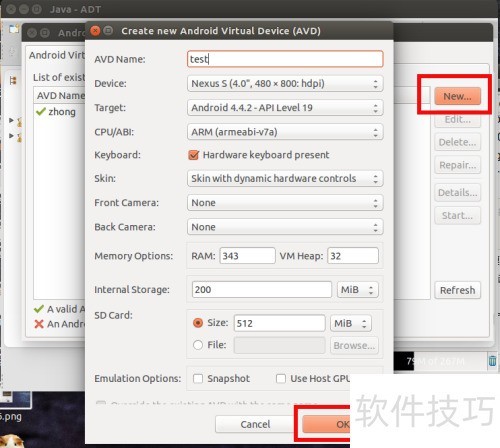
Task: Click the VM Heap field showing 32
Action: point(353,256)
